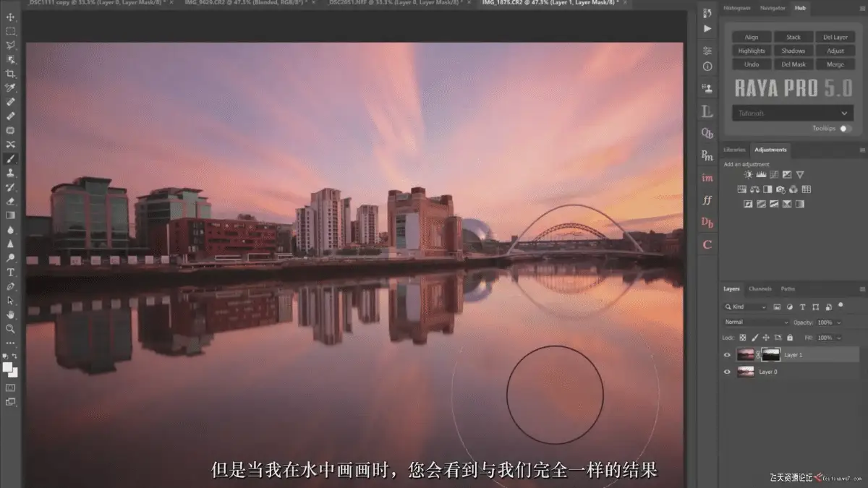Select the Zoom tool

(11, 328)
